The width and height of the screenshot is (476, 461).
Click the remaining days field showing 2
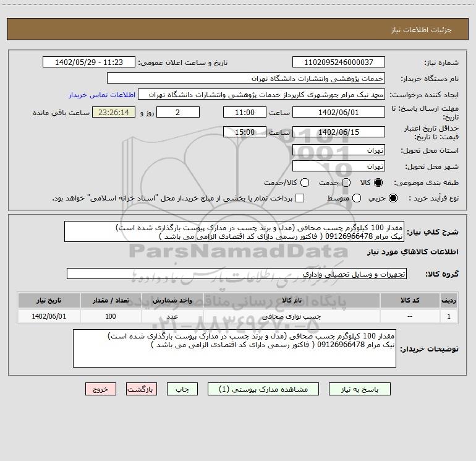(x=178, y=113)
